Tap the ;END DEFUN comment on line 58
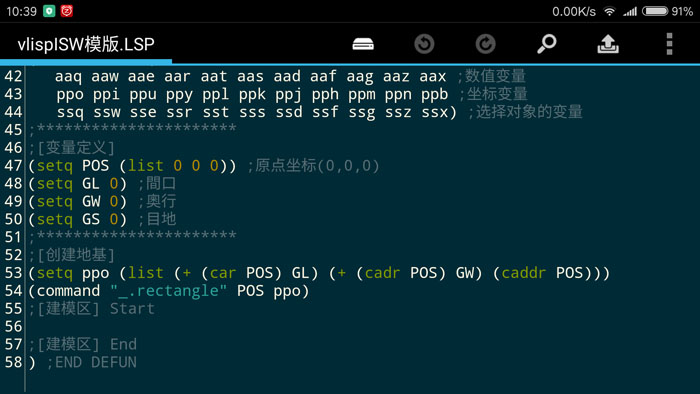Viewport: 700px width, 394px height. click(x=92, y=362)
